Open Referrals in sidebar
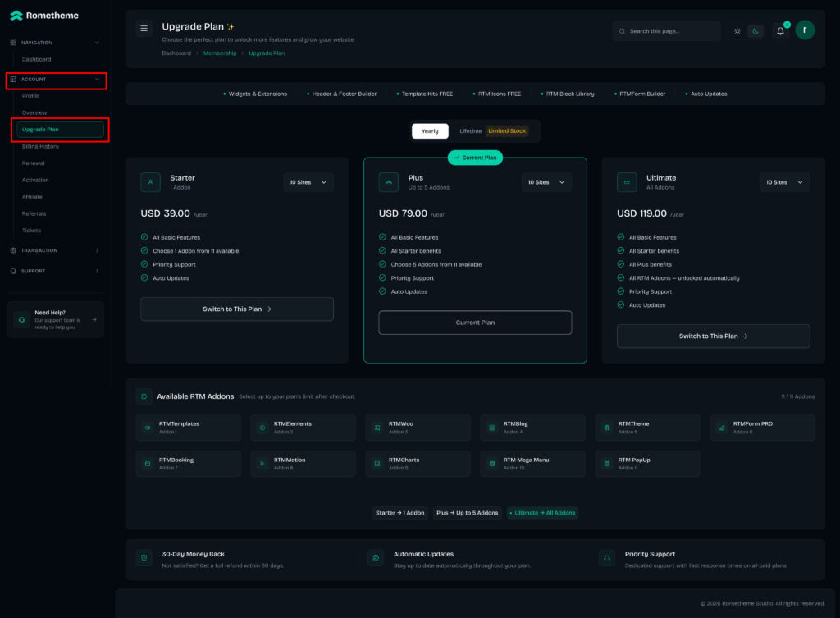The width and height of the screenshot is (840, 618). point(34,213)
